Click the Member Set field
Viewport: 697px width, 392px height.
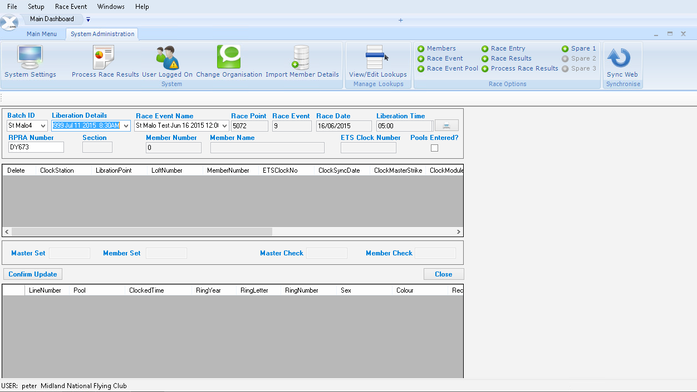166,253
